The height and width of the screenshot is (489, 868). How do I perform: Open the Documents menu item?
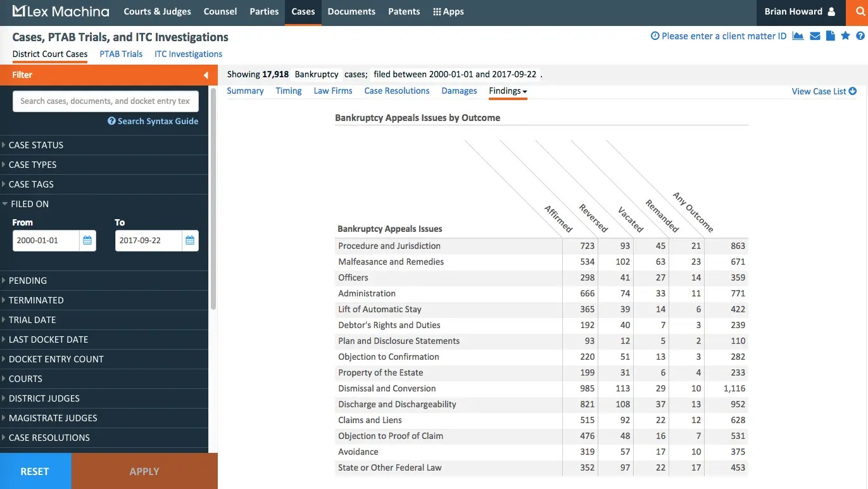click(x=351, y=11)
